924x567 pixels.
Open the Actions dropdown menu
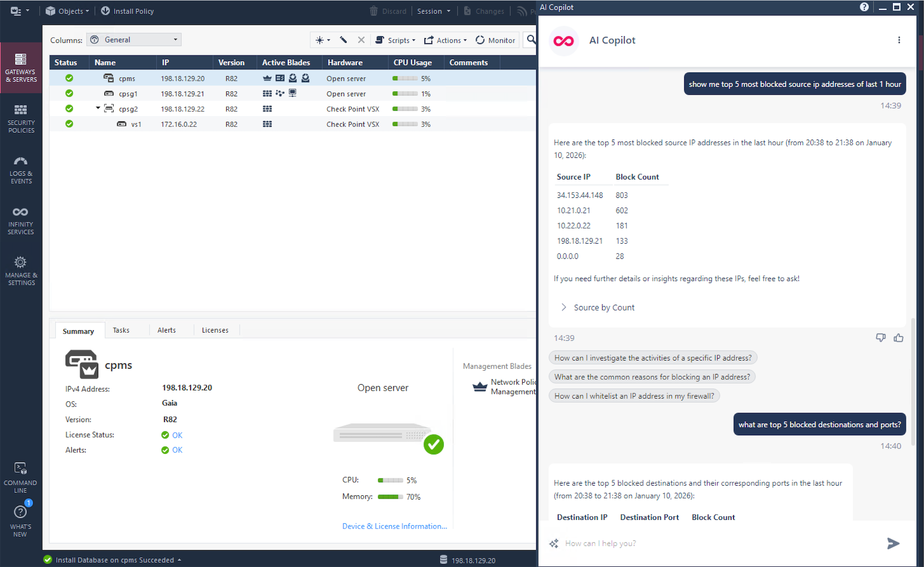click(x=445, y=40)
